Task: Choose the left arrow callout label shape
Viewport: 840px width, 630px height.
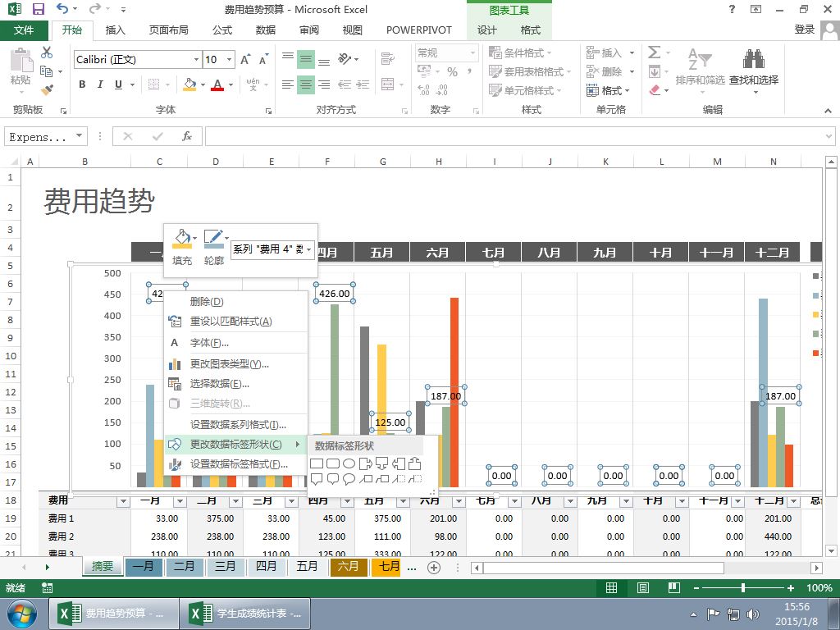Action: click(398, 463)
